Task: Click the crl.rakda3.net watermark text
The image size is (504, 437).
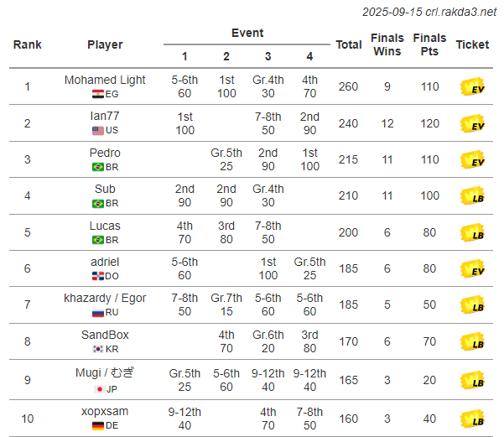Action: click(460, 12)
